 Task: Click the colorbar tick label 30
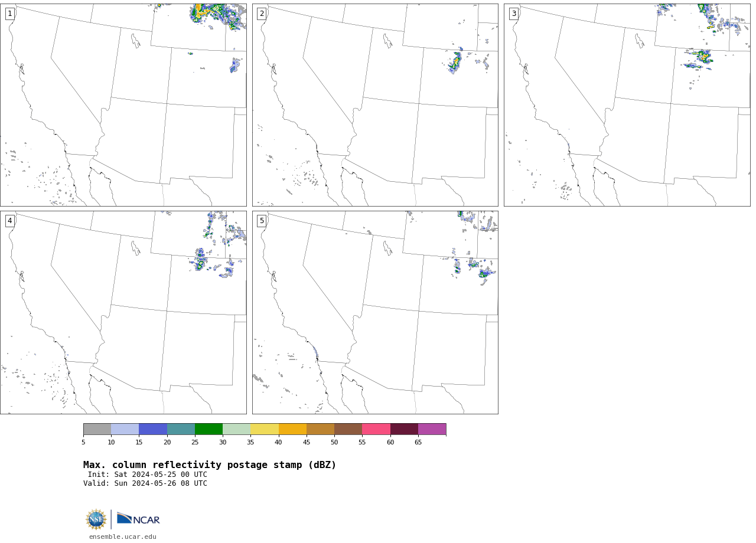[x=223, y=442]
